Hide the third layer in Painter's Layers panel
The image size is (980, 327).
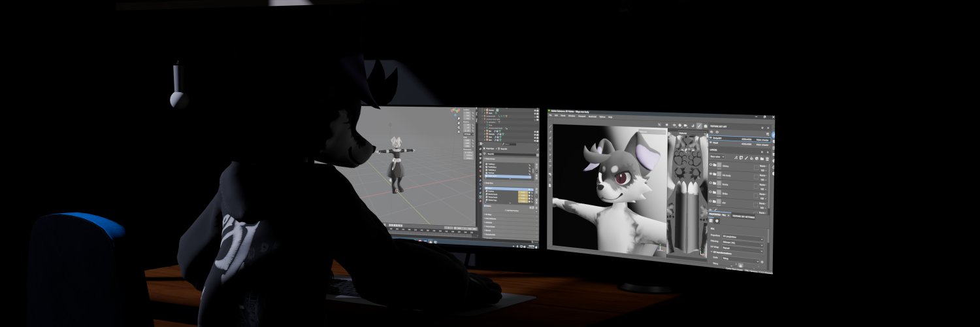711,183
